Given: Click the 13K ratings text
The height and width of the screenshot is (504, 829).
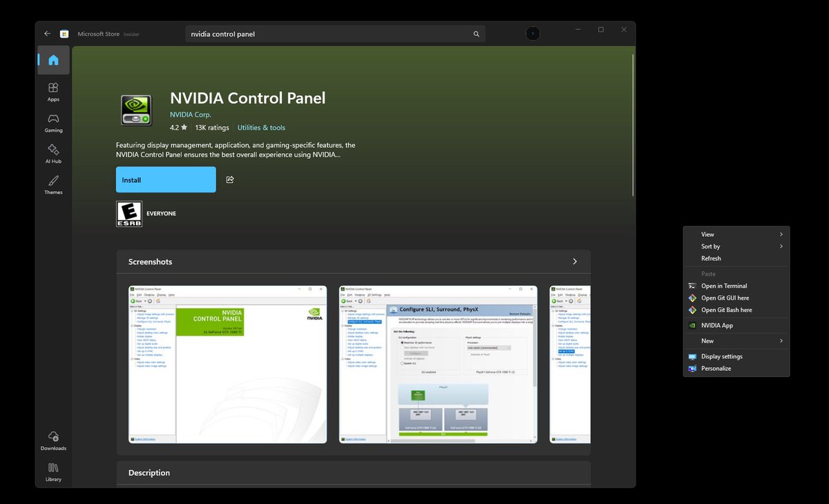Looking at the screenshot, I should click(212, 128).
